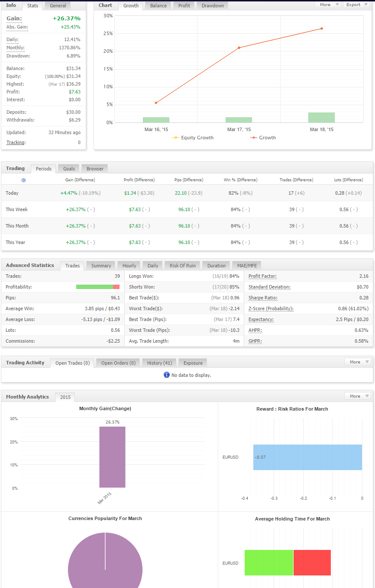Open the Browser tab in Trading

95,169
